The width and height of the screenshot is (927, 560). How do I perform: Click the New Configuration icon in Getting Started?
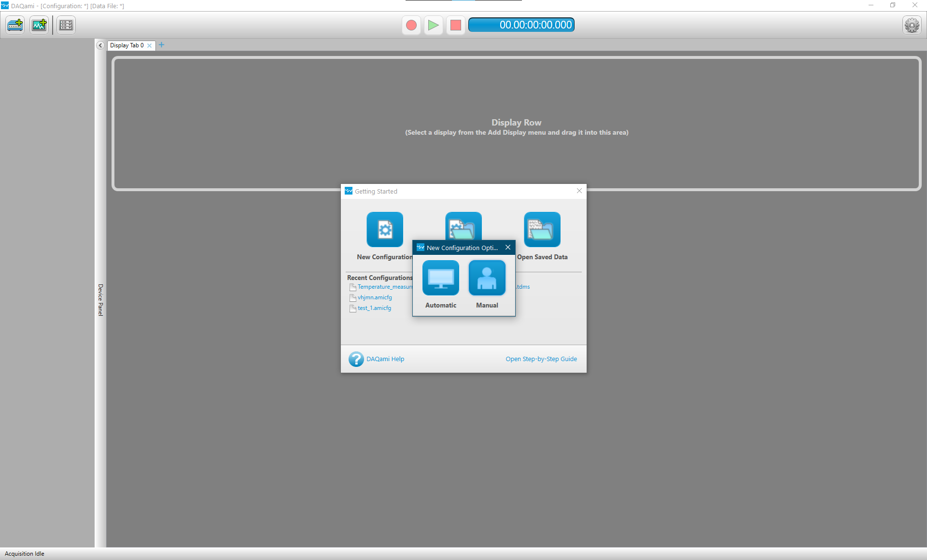385,229
